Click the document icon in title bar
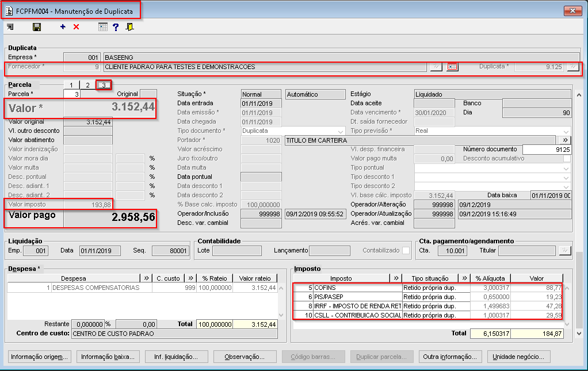The width and height of the screenshot is (588, 371). pos(9,12)
